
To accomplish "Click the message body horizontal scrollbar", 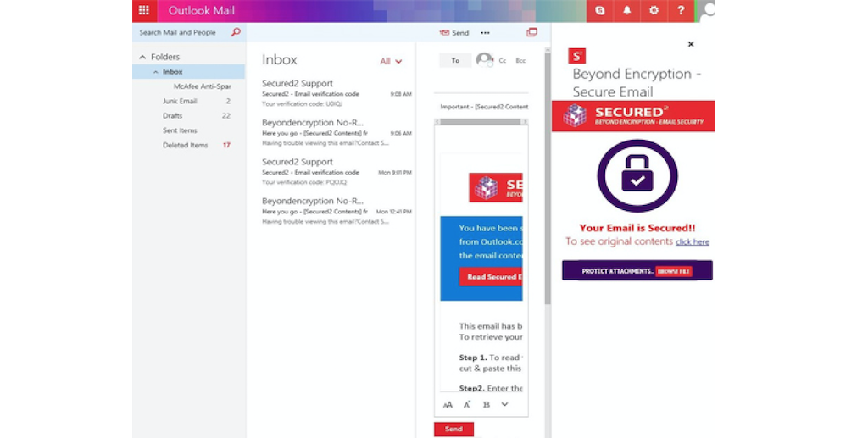I will tap(481, 122).
